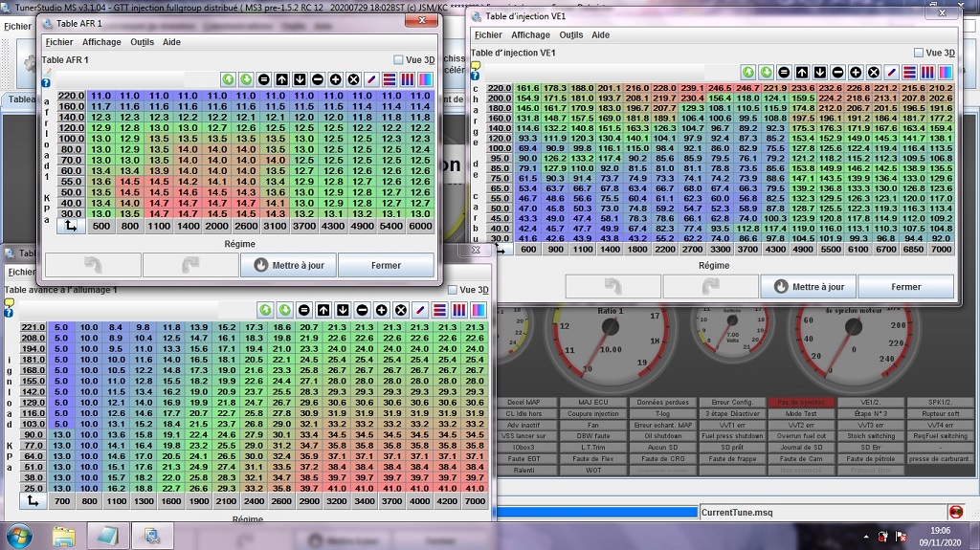Image resolution: width=980 pixels, height=550 pixels.
Task: Click Mettre à jour in AFR table
Action: point(286,265)
